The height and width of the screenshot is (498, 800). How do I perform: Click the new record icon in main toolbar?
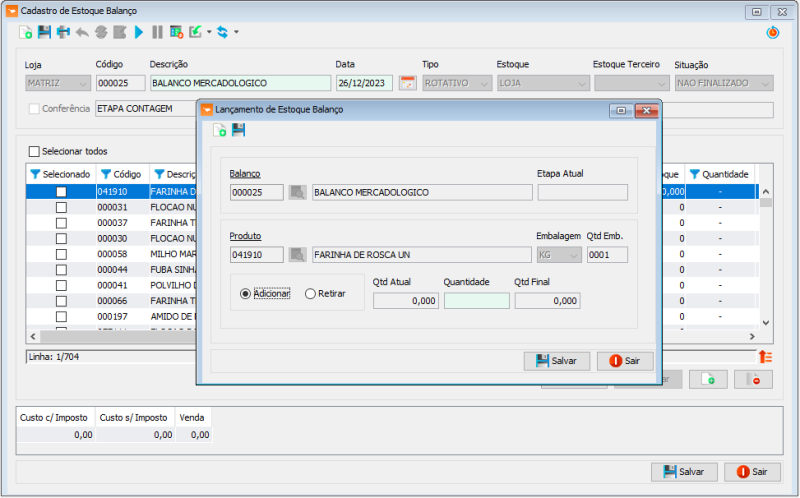point(26,32)
